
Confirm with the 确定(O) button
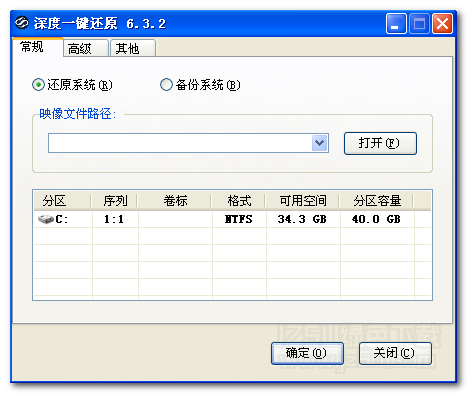307,353
